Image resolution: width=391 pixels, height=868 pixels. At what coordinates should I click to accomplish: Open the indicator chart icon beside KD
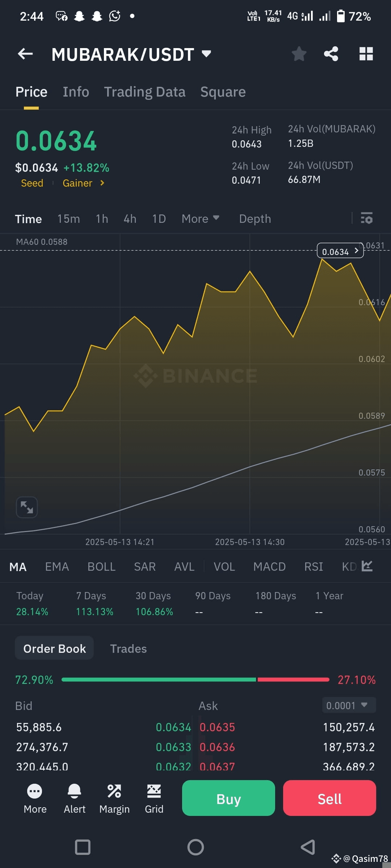tap(367, 566)
